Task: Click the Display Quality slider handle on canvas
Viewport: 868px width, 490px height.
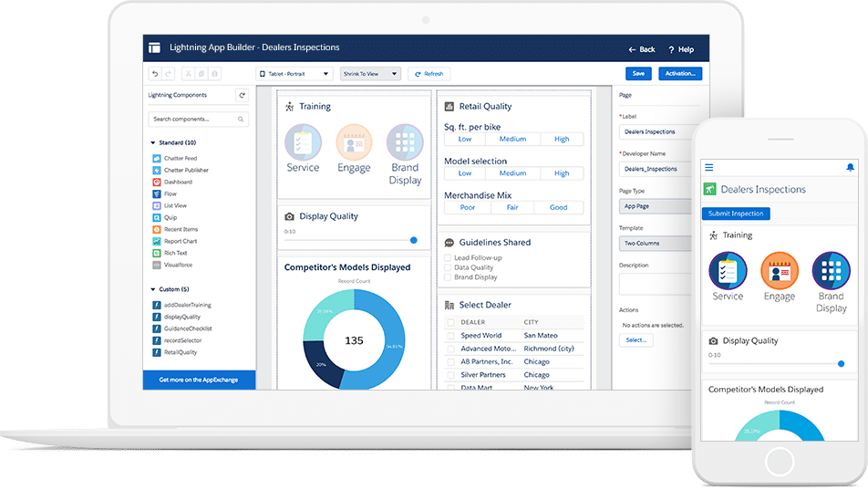Action: 414,241
